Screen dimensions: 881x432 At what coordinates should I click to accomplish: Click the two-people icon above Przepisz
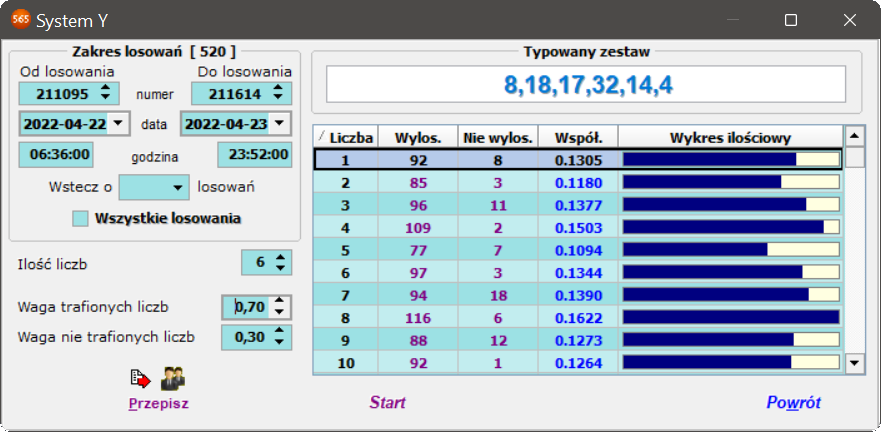point(173,378)
